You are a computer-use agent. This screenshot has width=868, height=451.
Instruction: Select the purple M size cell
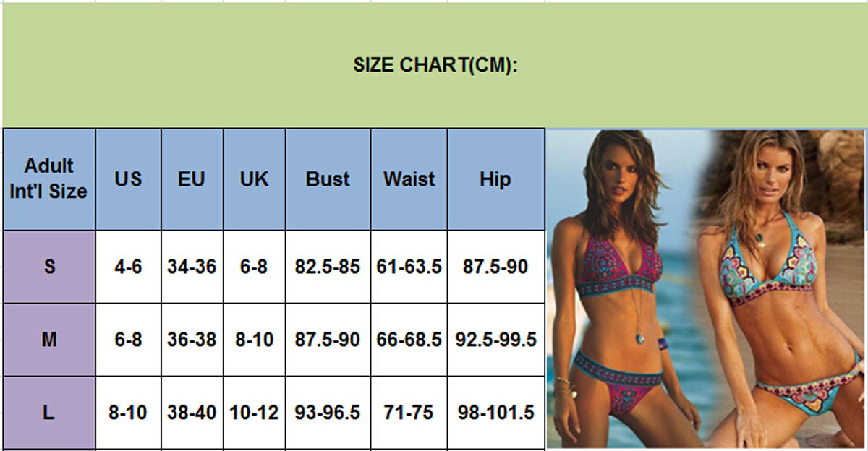point(49,339)
